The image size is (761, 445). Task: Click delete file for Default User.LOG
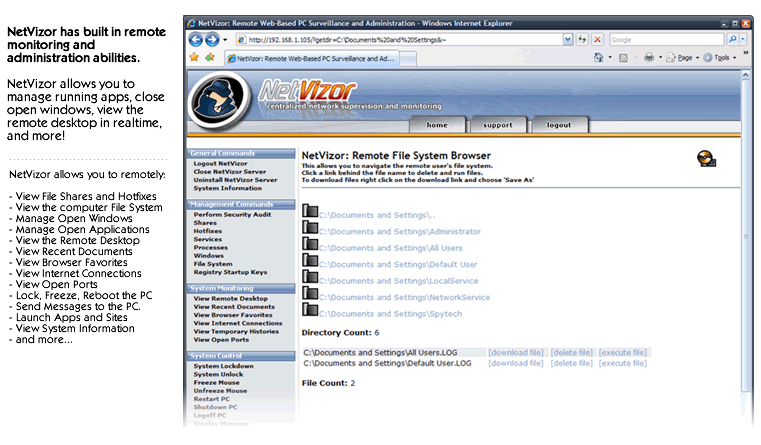coord(572,363)
